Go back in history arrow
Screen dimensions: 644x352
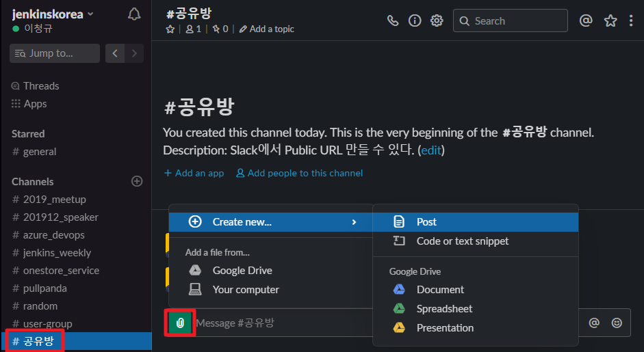pos(115,53)
